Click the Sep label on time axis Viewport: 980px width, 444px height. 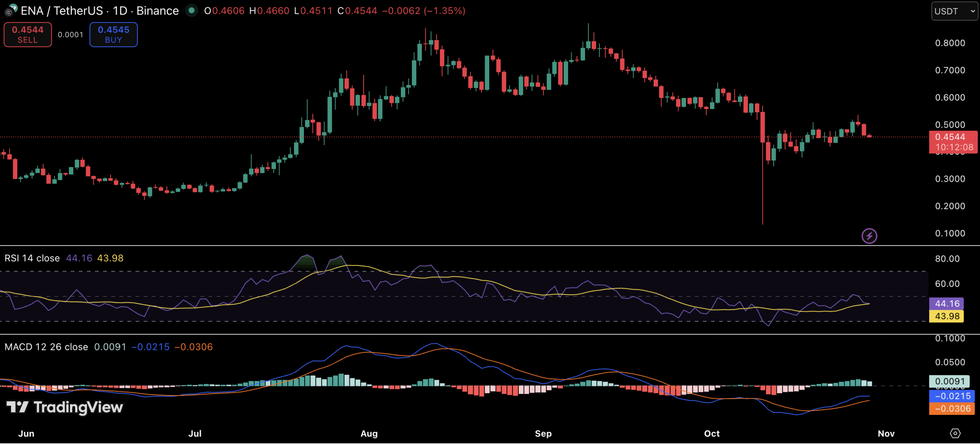coord(543,434)
